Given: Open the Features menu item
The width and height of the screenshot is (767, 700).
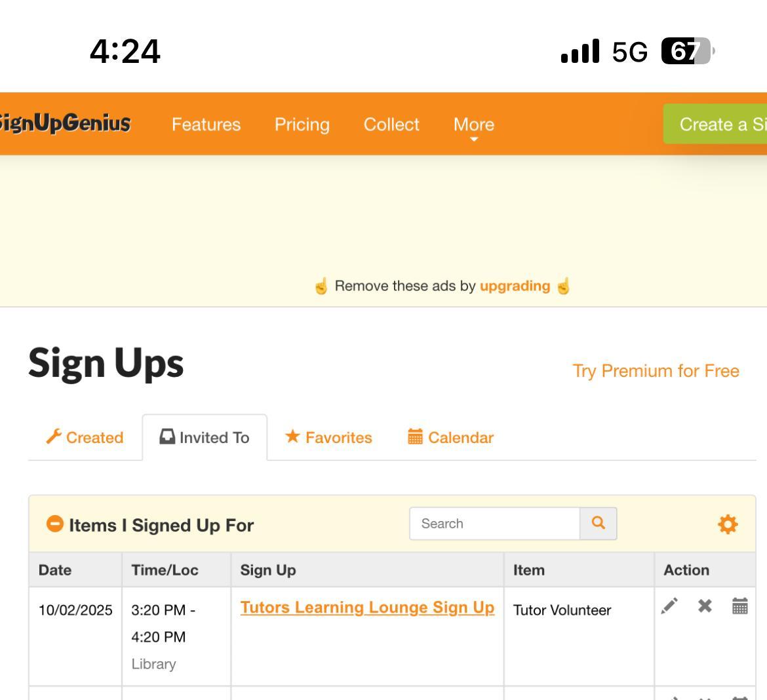Looking at the screenshot, I should (x=206, y=125).
